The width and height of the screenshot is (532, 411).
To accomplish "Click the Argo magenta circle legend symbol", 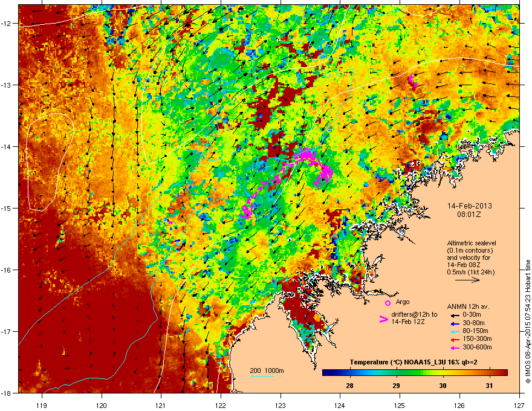I will pos(388,303).
